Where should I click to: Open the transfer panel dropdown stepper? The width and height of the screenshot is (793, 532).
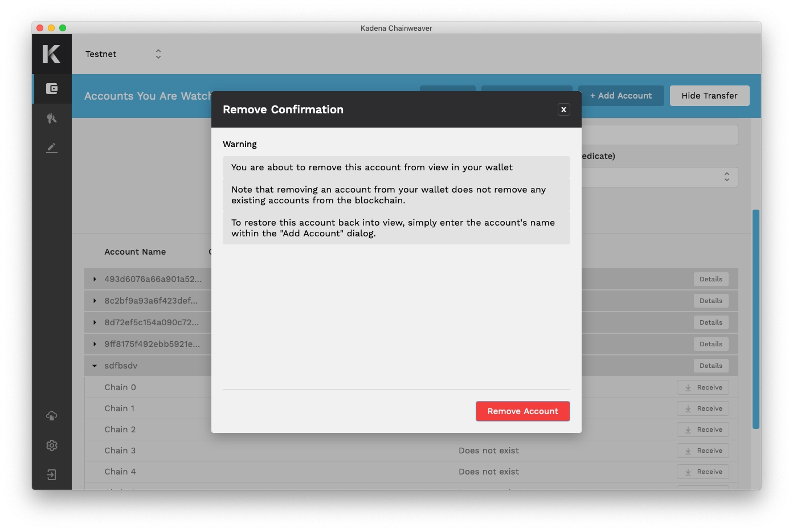point(726,177)
